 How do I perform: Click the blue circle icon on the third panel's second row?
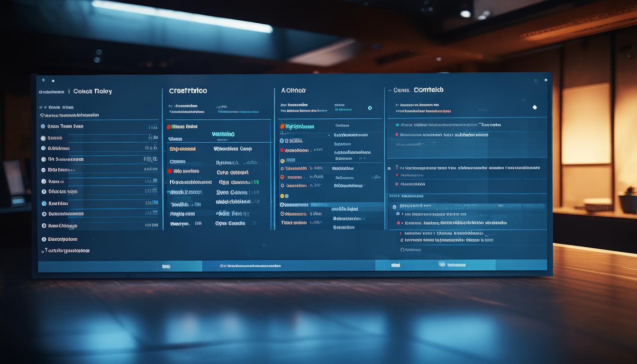282,141
